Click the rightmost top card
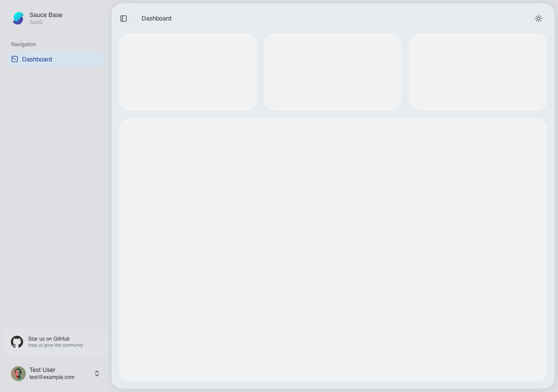The height and width of the screenshot is (392, 558). coord(478,71)
